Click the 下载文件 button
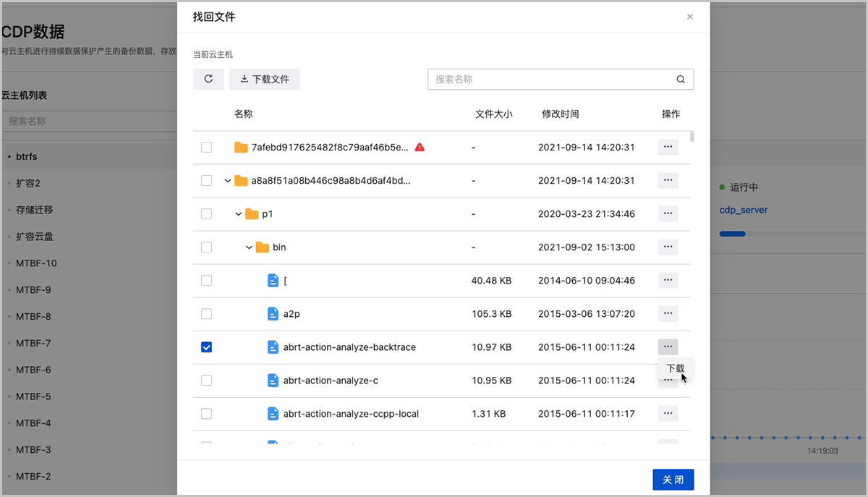 [265, 80]
